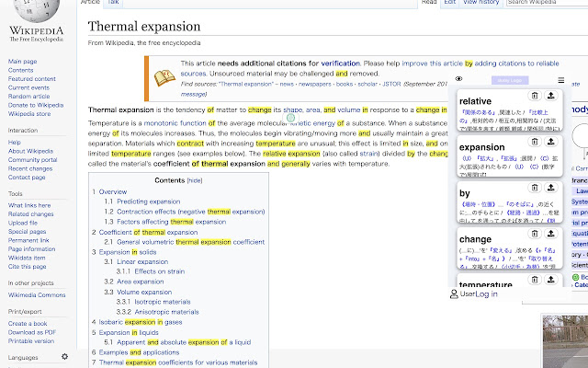The image size is (588, 368).
Task: Click the 'relative' card heading
Action: pyautogui.click(x=475, y=101)
